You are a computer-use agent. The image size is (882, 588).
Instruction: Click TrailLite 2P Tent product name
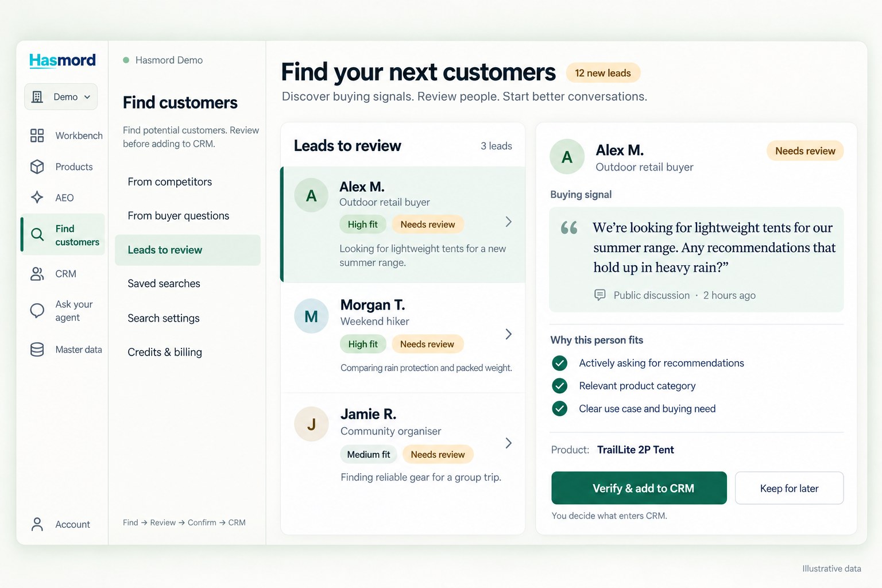(x=636, y=450)
